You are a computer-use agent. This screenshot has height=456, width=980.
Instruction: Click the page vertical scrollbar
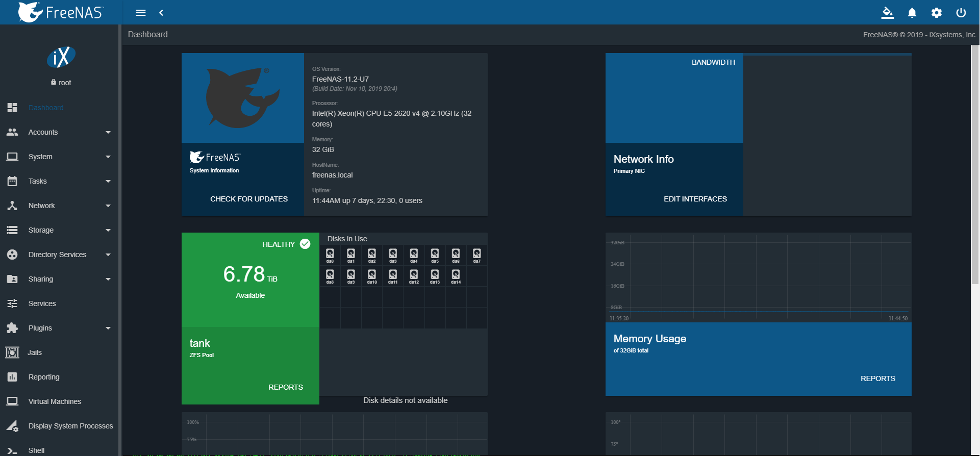[x=975, y=164]
